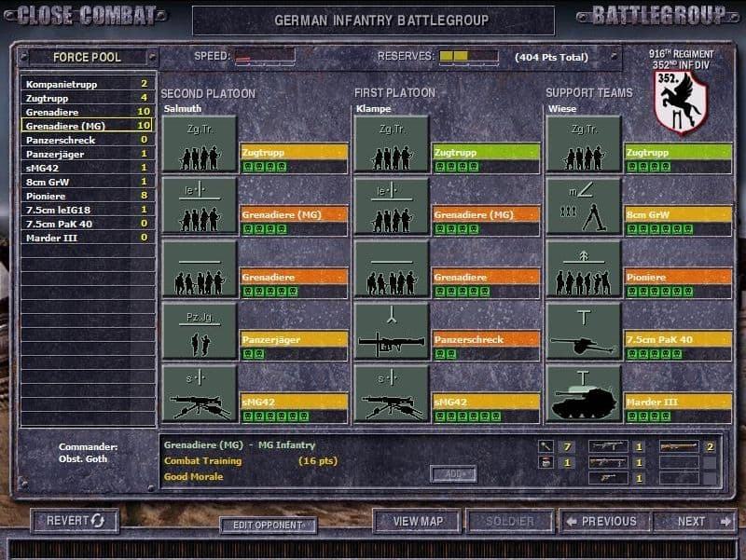Click the Salmuth platoon leader name
Viewport: 746px width, 560px height.
point(183,108)
